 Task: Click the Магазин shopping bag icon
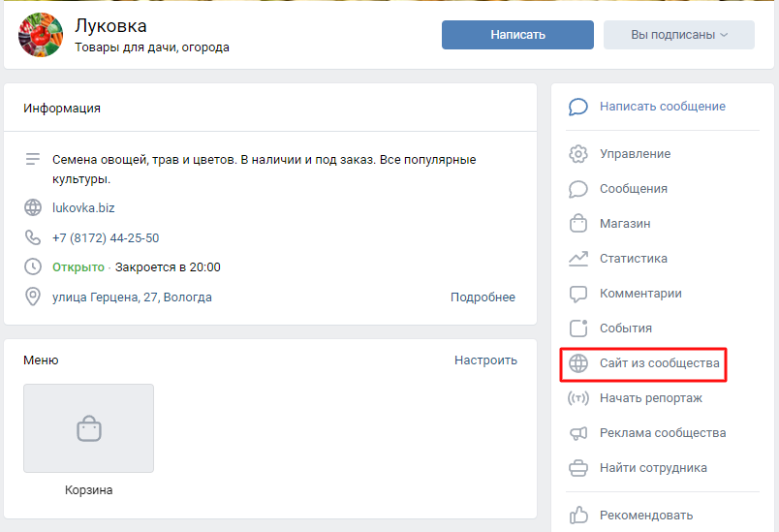coord(578,224)
